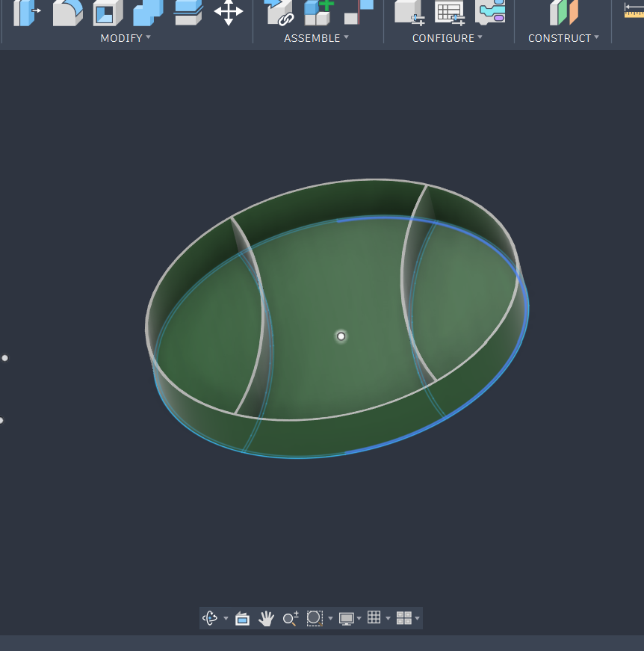Image resolution: width=644 pixels, height=651 pixels.
Task: Select the Joint tool icon
Action: 359,13
